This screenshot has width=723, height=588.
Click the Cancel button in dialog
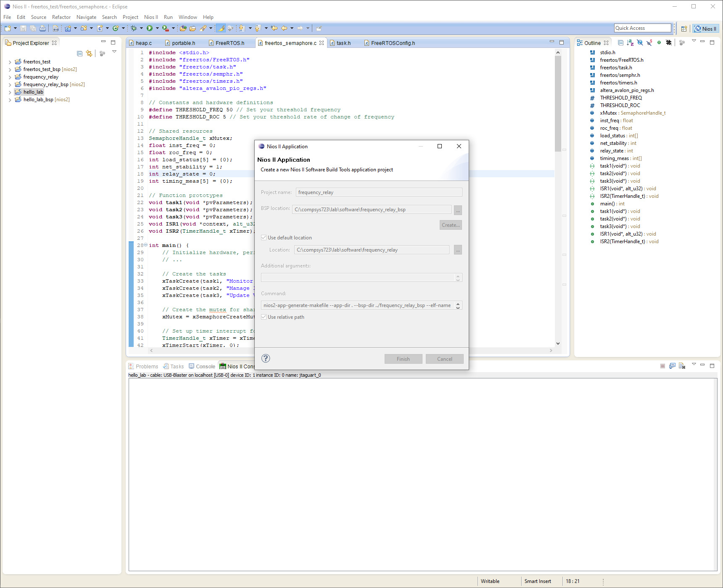[445, 359]
